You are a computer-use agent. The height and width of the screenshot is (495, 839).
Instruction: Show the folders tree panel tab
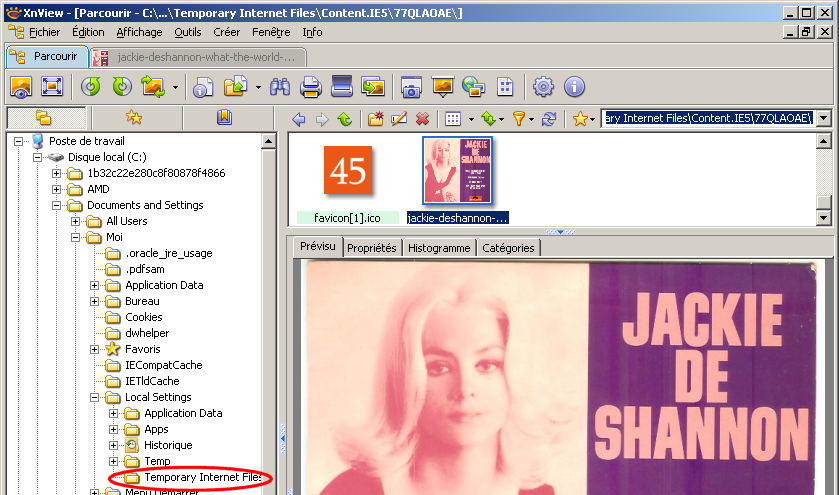(46, 118)
